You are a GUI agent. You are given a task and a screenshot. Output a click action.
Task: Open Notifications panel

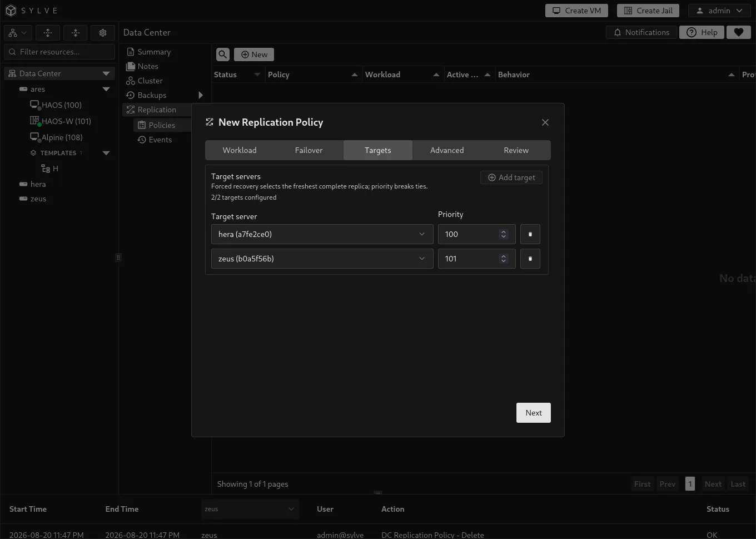[x=641, y=32]
